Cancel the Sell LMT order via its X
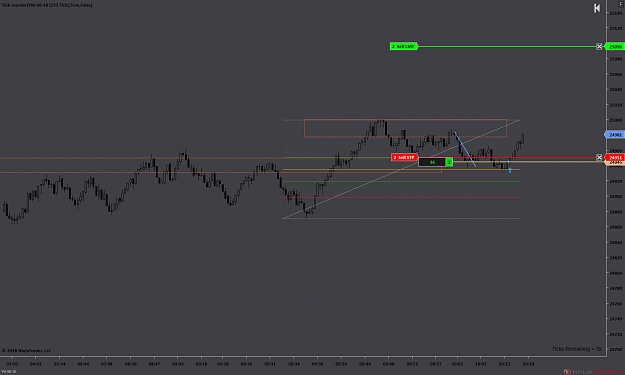Screen dimensions: 625x375 [x=599, y=47]
